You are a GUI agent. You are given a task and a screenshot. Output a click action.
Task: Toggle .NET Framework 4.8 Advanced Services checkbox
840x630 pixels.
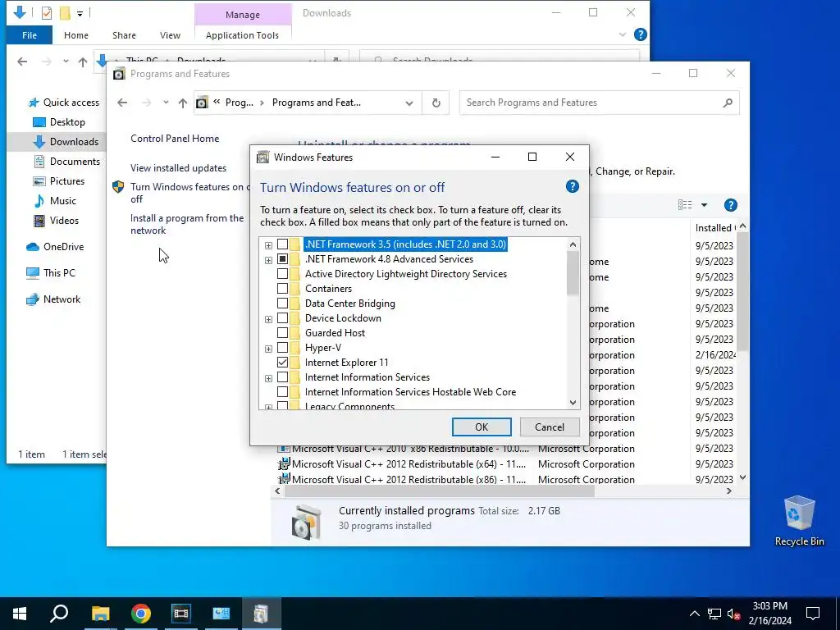coord(282,259)
